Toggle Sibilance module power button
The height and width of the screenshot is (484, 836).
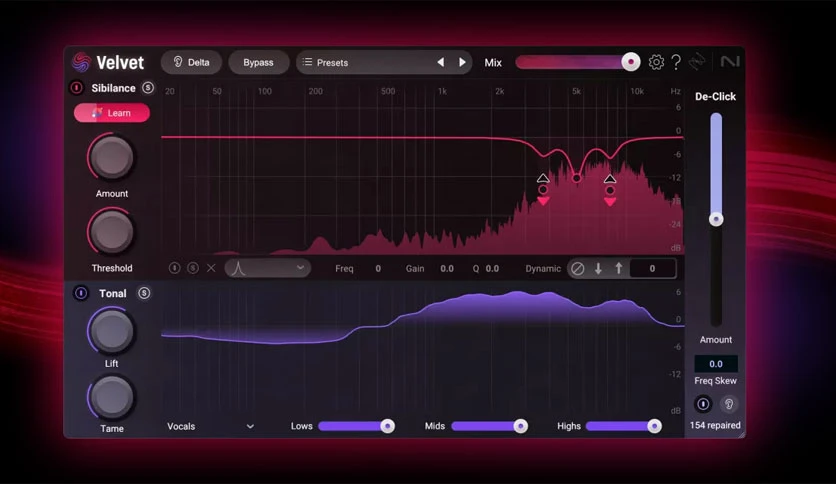(77, 87)
